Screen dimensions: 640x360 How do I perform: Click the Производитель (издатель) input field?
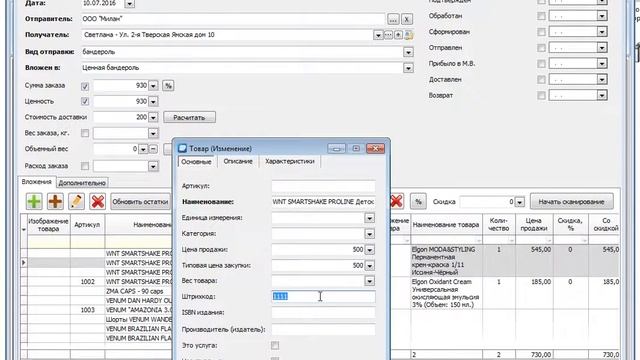click(x=323, y=329)
